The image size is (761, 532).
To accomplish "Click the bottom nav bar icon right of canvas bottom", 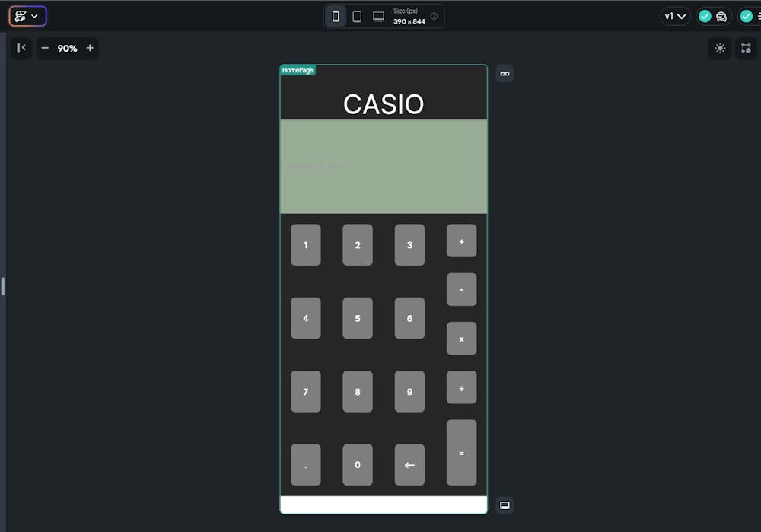I will point(505,505).
